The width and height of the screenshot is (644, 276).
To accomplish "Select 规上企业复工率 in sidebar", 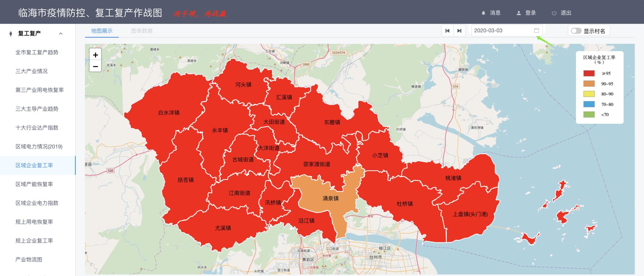I will point(34,240).
